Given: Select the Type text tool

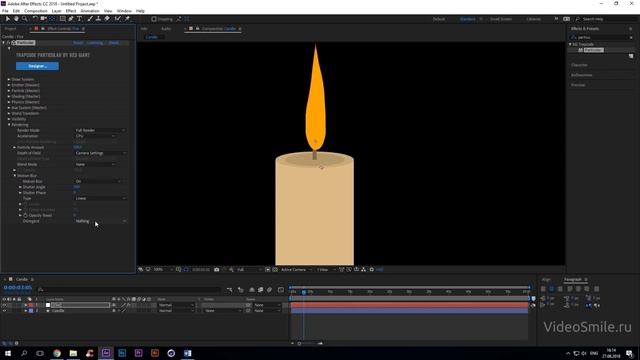Looking at the screenshot, I should point(80,19).
